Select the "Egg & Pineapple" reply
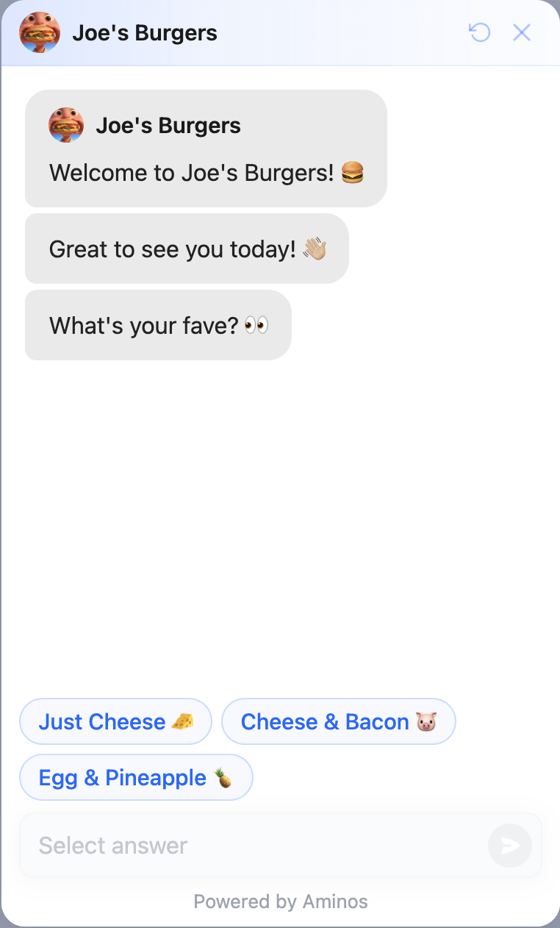The height and width of the screenshot is (928, 560). (x=123, y=777)
